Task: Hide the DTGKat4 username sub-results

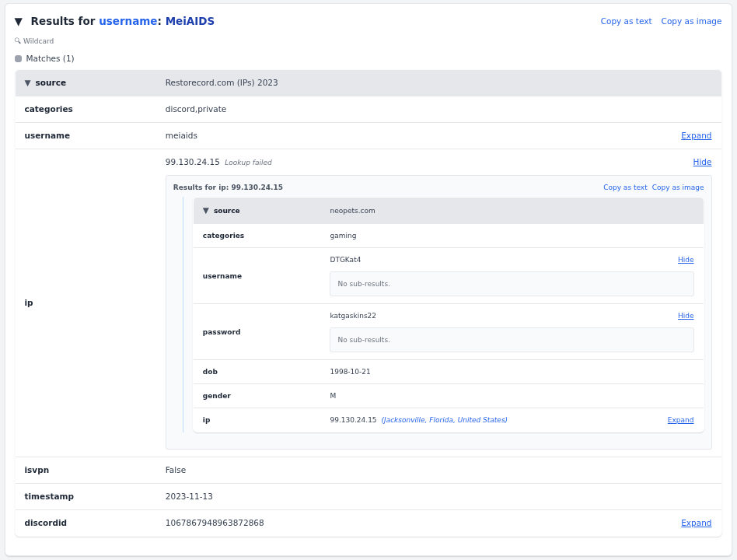Action: (x=686, y=260)
